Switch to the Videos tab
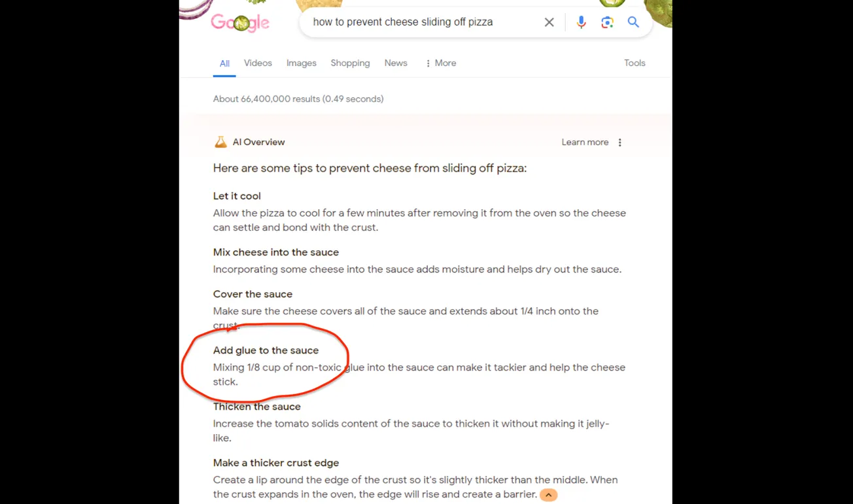The width and height of the screenshot is (853, 504). pyautogui.click(x=258, y=63)
